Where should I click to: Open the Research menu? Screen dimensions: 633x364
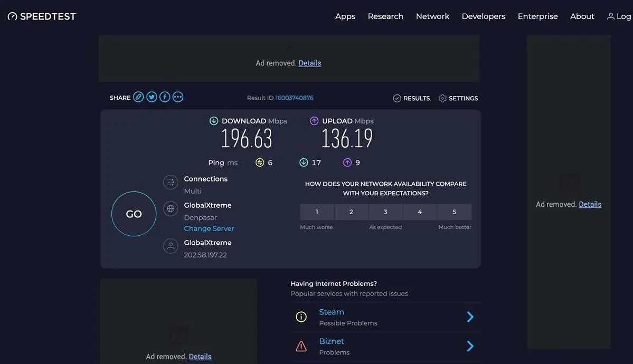point(385,16)
